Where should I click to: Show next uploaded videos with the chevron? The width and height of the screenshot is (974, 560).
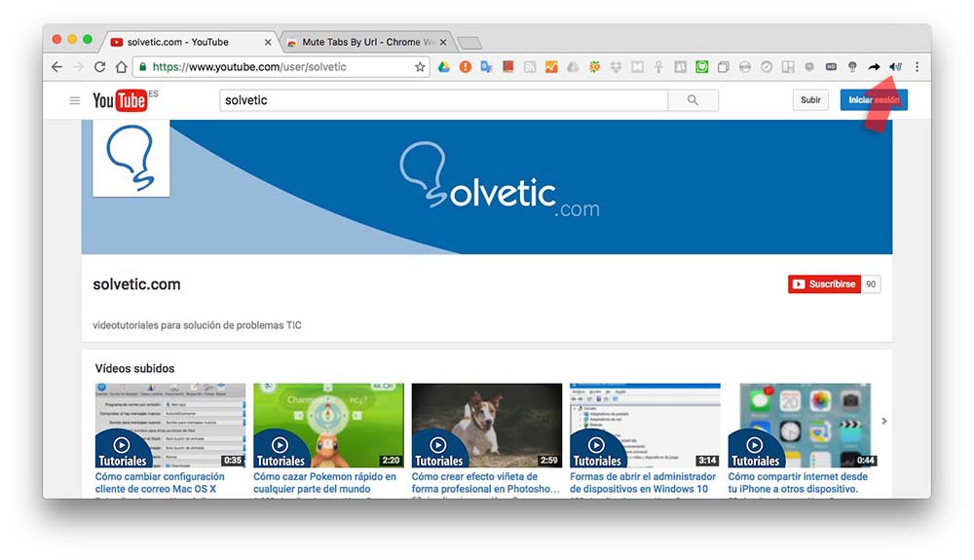(884, 421)
